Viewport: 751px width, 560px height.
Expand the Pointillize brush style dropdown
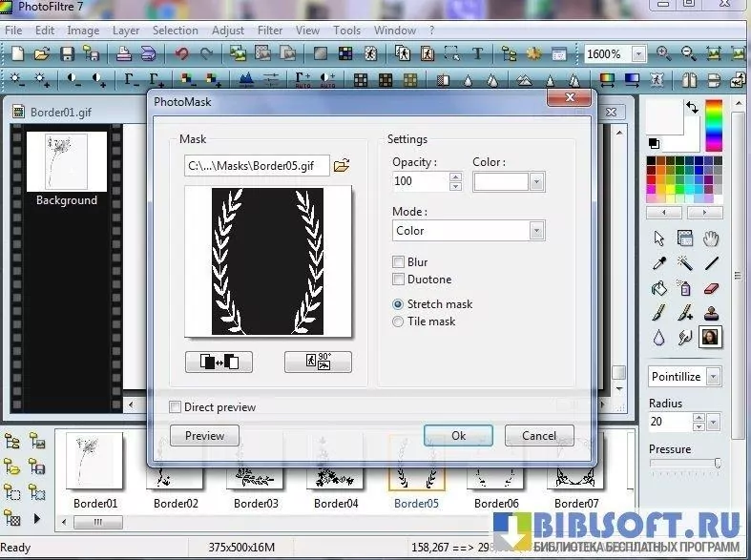point(713,377)
